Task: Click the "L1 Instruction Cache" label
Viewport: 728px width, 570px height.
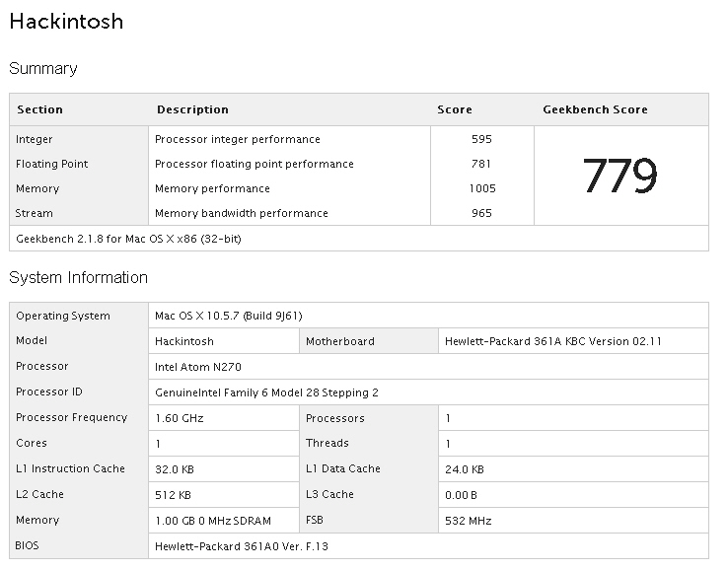Action: [x=71, y=468]
